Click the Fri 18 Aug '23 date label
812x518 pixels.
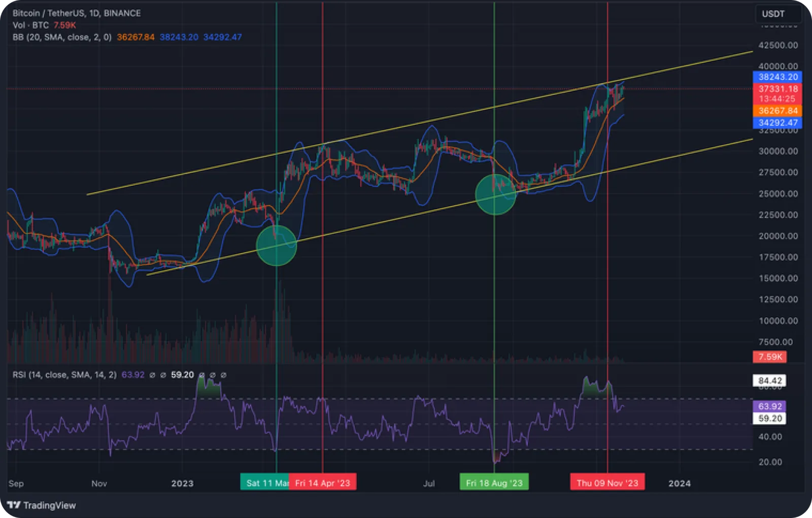(x=494, y=482)
